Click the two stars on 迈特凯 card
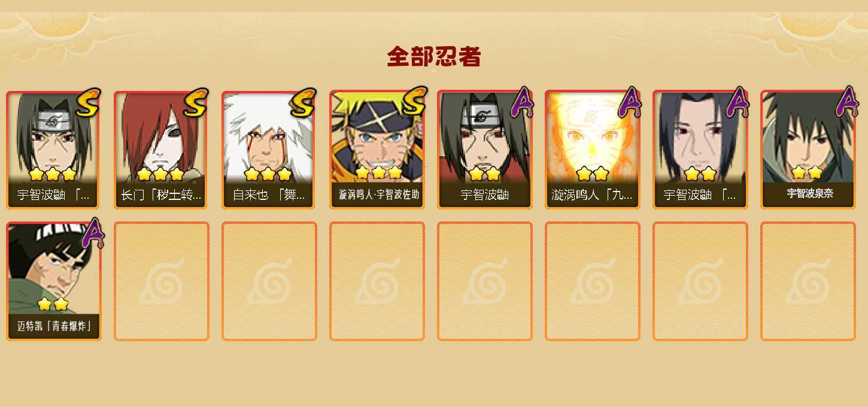 (53, 304)
